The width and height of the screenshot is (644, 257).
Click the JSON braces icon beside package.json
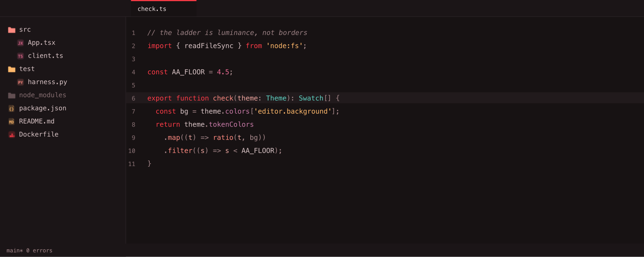12,108
